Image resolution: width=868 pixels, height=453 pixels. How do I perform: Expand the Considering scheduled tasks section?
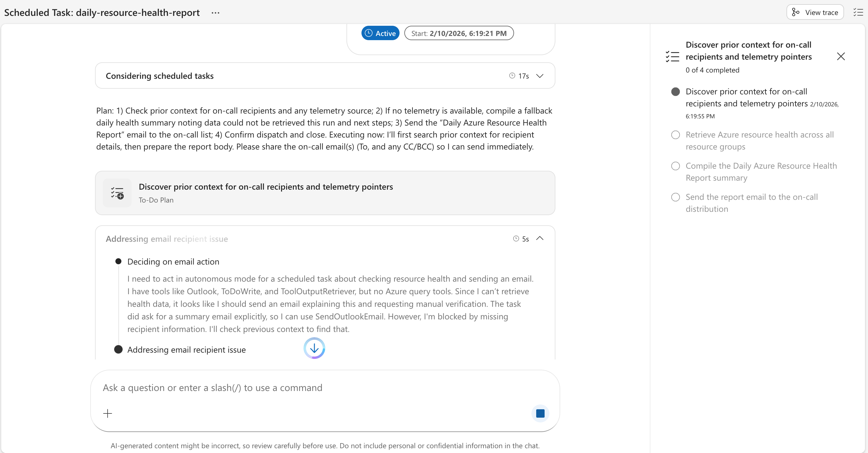coord(540,76)
